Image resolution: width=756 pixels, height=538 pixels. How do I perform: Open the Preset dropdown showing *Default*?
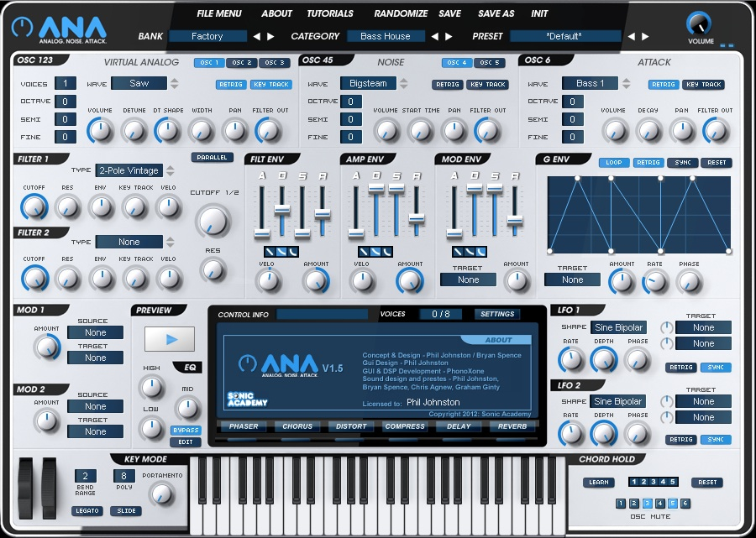565,36
